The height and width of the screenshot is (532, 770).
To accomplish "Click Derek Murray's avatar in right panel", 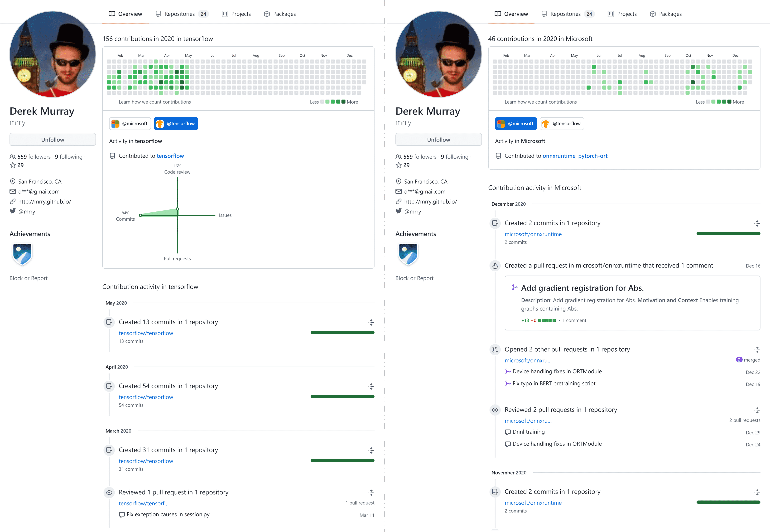I will pos(438,54).
